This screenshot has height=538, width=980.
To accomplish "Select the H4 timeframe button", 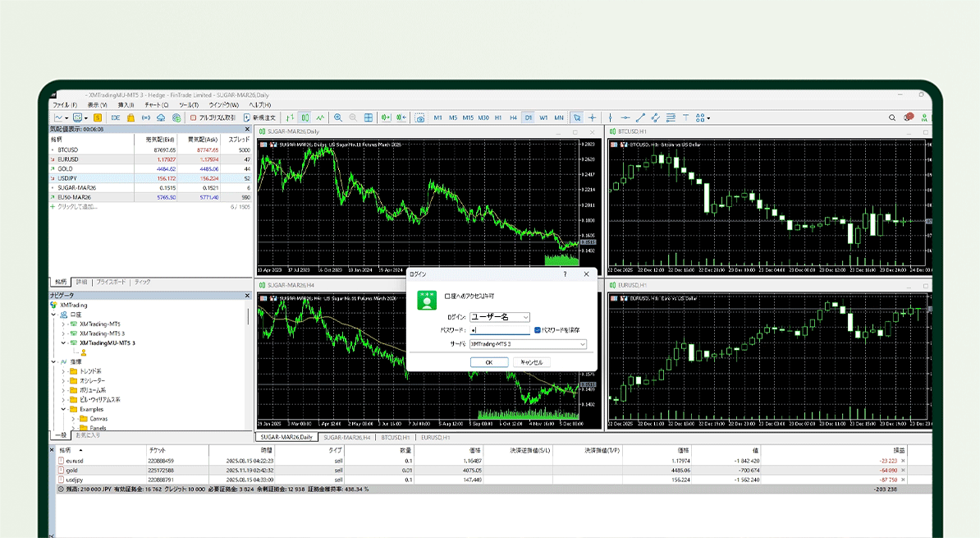I will [513, 117].
